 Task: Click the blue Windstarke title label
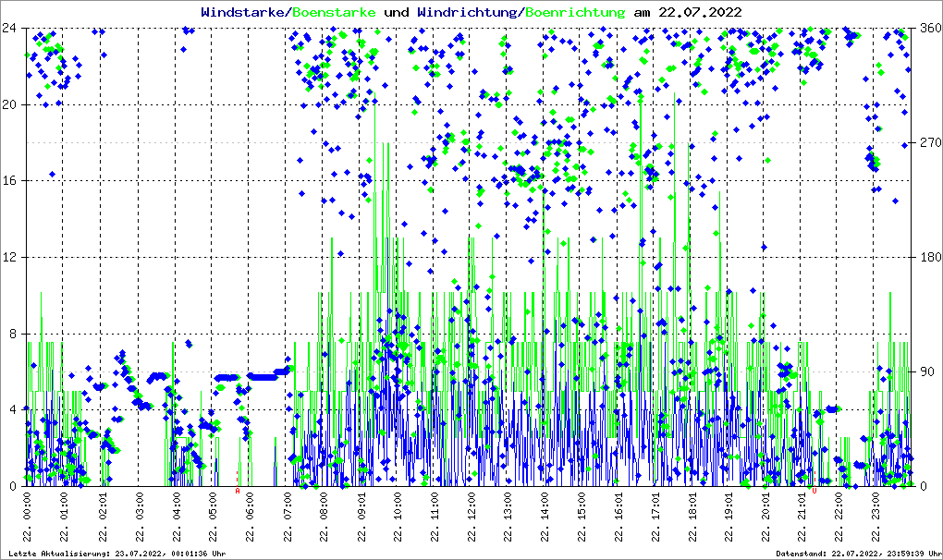244,12
